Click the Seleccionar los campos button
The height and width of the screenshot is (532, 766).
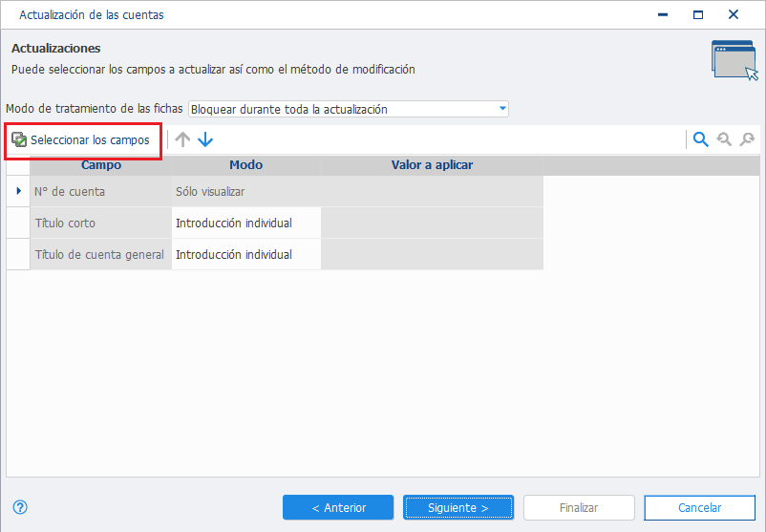81,140
